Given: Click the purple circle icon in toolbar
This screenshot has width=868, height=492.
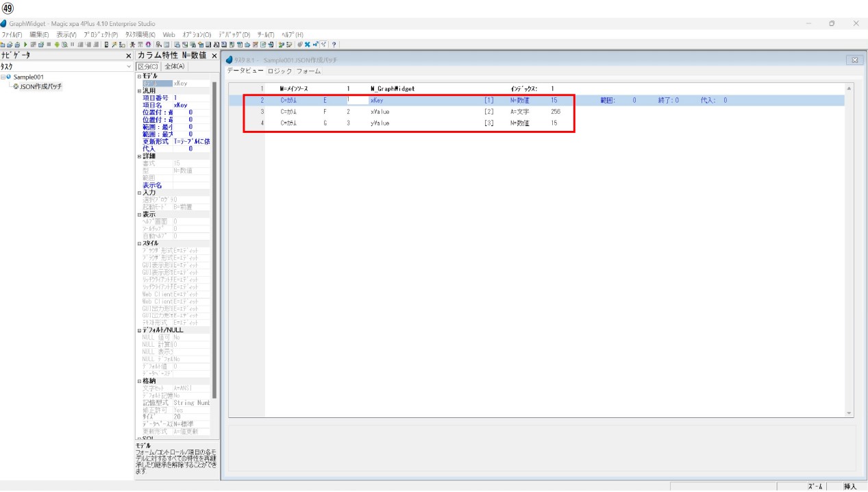Looking at the screenshot, I should pyautogui.click(x=147, y=45).
